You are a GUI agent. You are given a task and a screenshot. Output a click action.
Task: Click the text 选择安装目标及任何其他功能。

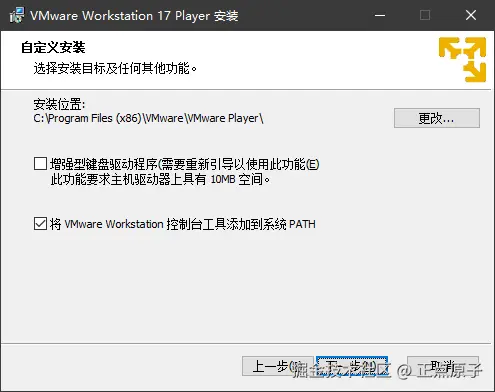coord(115,68)
